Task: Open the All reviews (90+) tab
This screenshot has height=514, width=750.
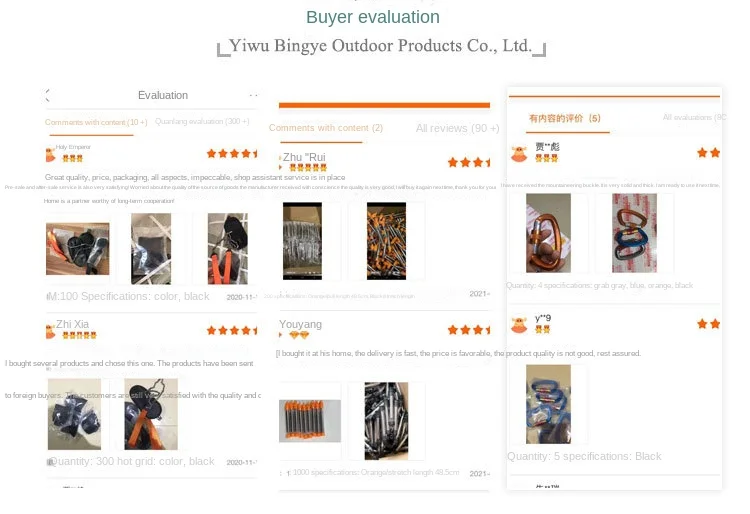Action: 458,128
